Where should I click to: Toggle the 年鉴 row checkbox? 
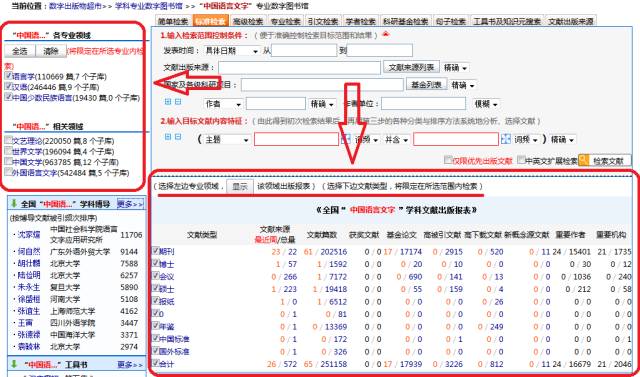click(x=155, y=326)
